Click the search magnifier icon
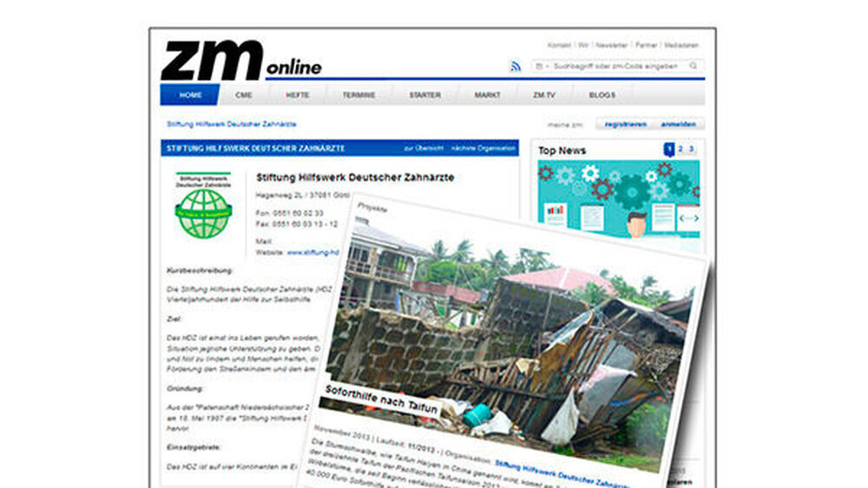The height and width of the screenshot is (488, 868). [694, 66]
